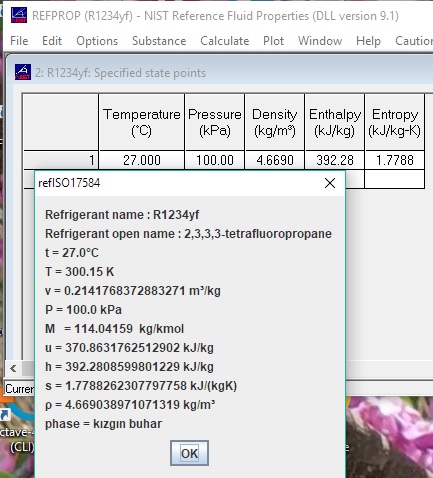Click the 'M = 114.04159 kg/kmol' line
The width and height of the screenshot is (433, 478).
(114, 329)
